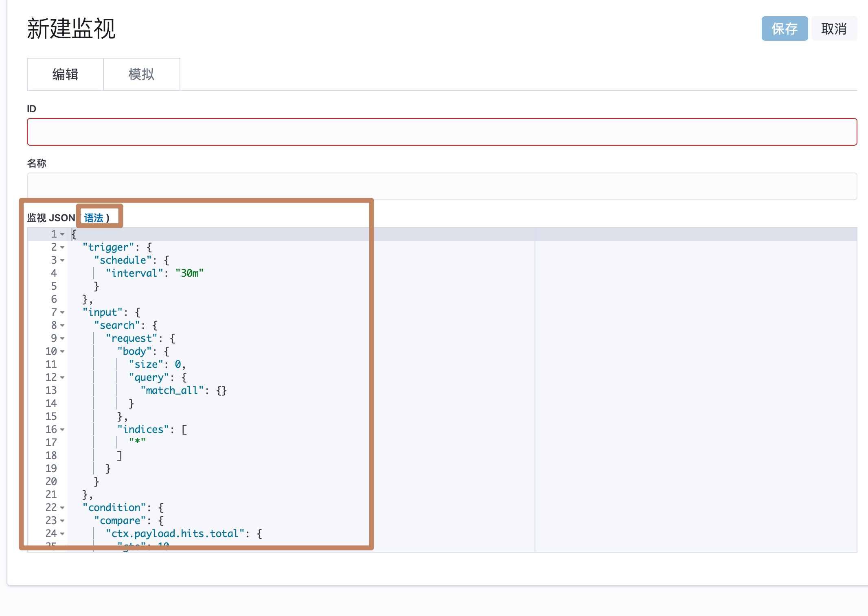Collapse the indices array fold arrow
The width and height of the screenshot is (868, 616).
62,430
